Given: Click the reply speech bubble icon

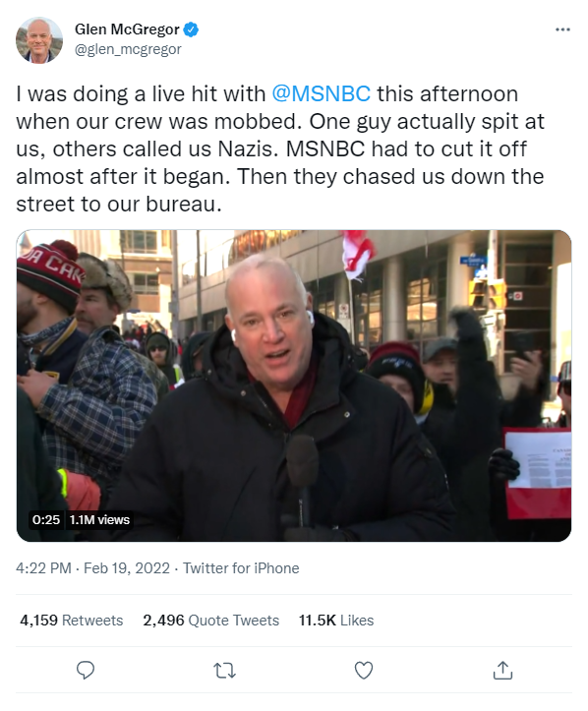Looking at the screenshot, I should coord(86,671).
